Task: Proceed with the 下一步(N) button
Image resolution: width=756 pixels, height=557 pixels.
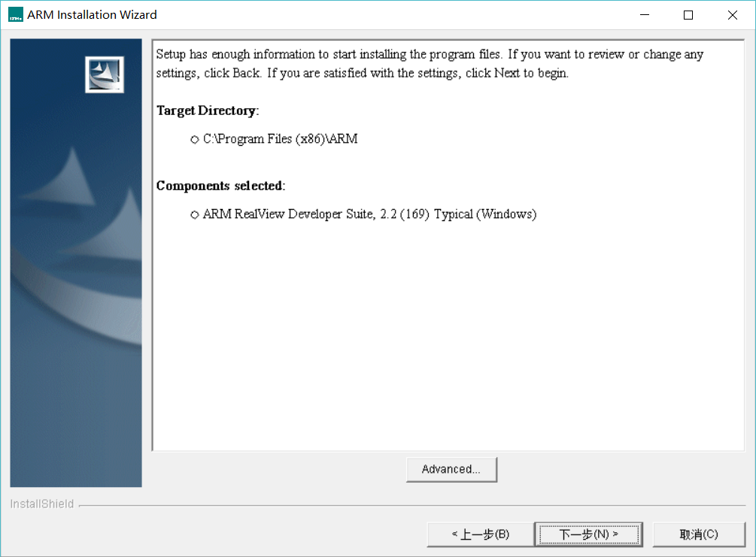Action: click(x=589, y=534)
